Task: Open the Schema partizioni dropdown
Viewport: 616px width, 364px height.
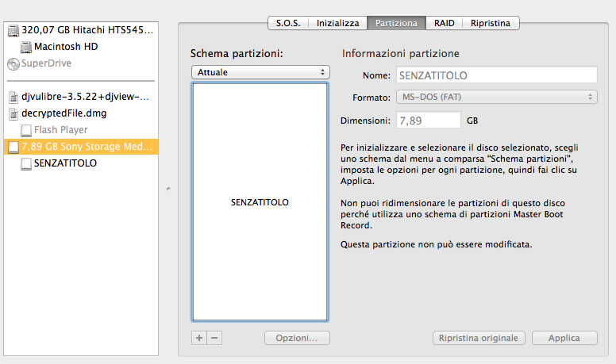Action: [x=260, y=72]
